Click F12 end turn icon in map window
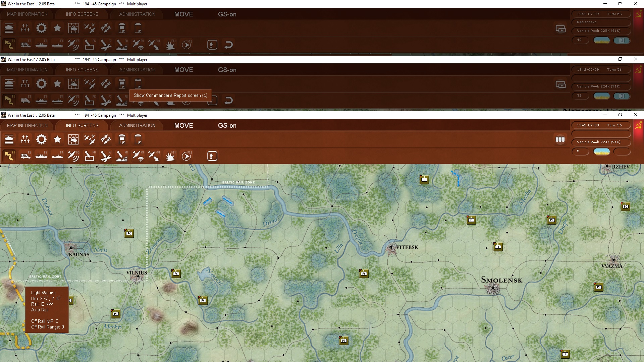This screenshot has height=362, width=644. point(186,156)
